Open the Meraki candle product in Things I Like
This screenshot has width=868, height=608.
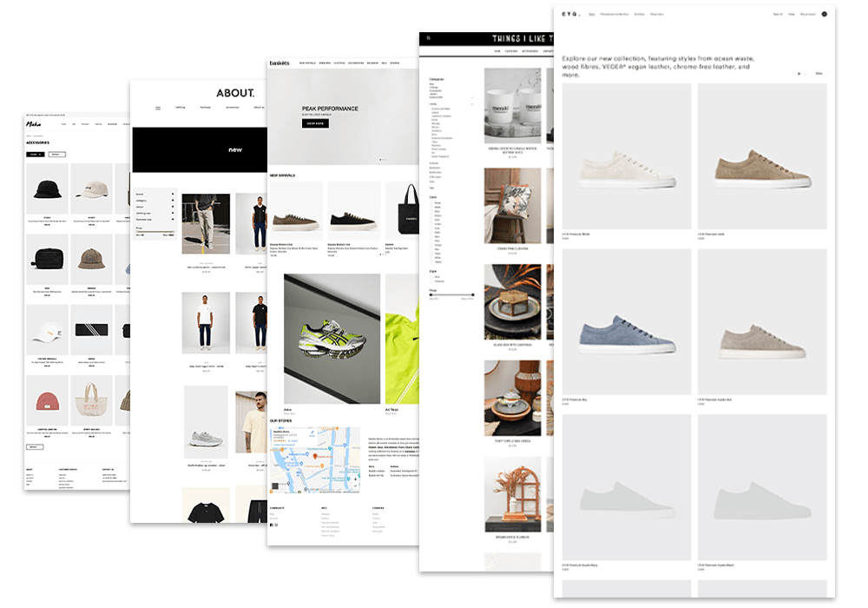[x=512, y=106]
